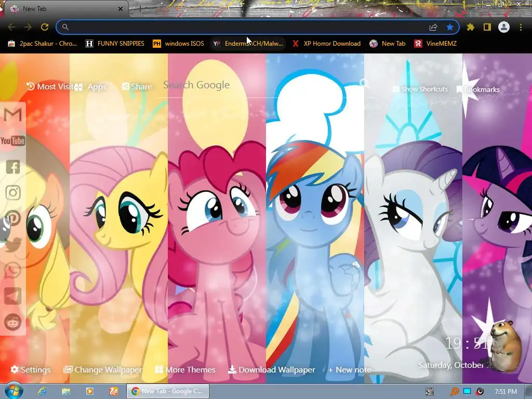Open the YouTube sidebar shortcut
Viewport: 532px width, 399px height.
pos(13,141)
